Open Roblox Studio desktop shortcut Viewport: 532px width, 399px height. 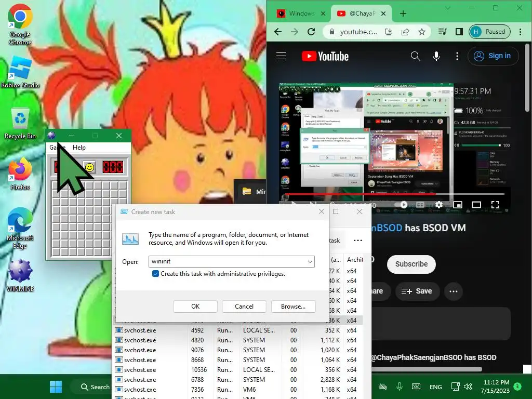20,72
